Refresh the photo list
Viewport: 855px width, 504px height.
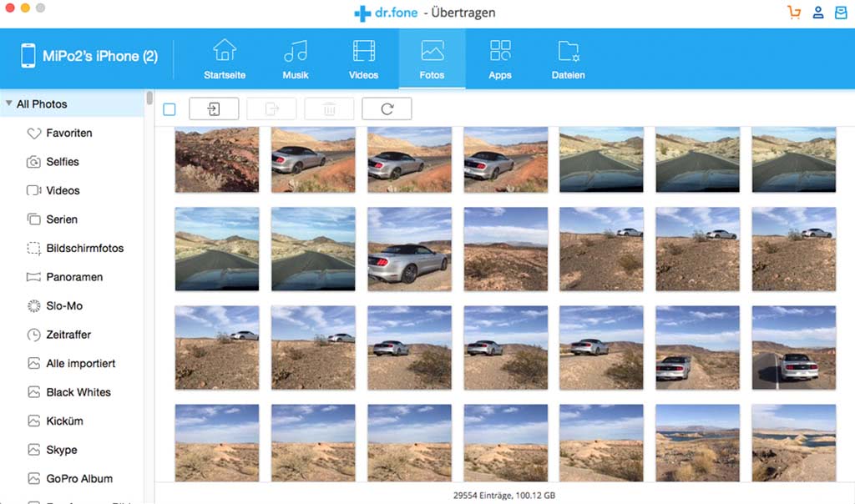coord(387,108)
